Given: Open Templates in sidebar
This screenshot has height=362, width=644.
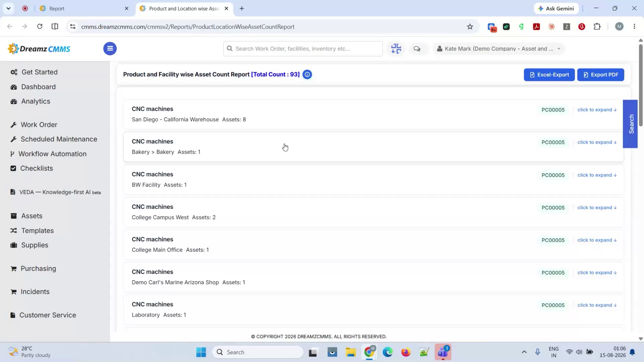Looking at the screenshot, I should (x=32, y=231).
